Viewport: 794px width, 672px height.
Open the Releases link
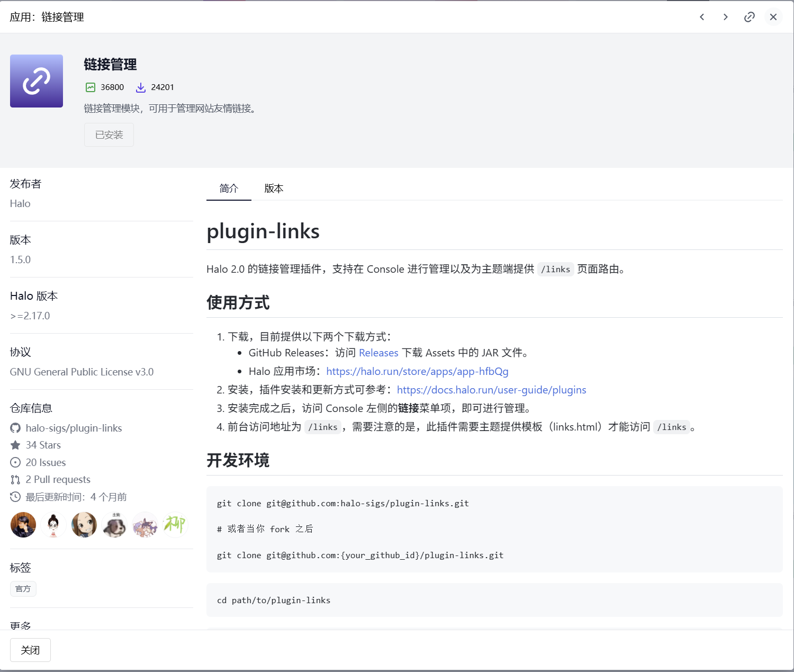tap(378, 353)
